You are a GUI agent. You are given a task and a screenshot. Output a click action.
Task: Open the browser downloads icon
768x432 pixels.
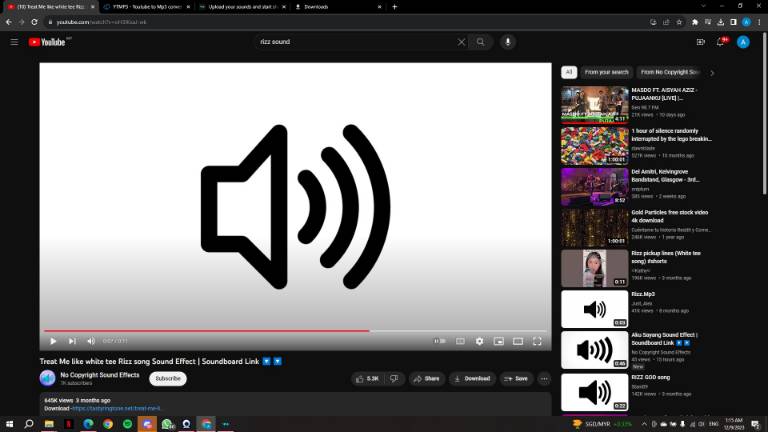[720, 22]
